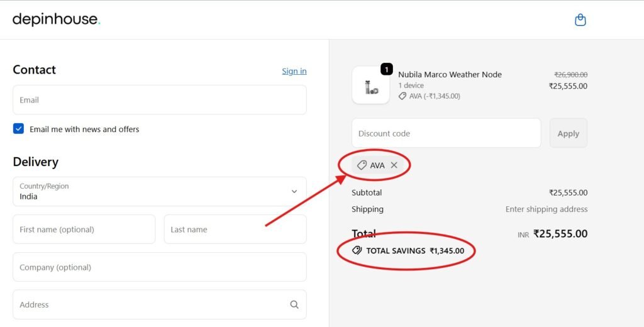Open the shopping bag cart icon
644x327 pixels.
click(x=580, y=19)
